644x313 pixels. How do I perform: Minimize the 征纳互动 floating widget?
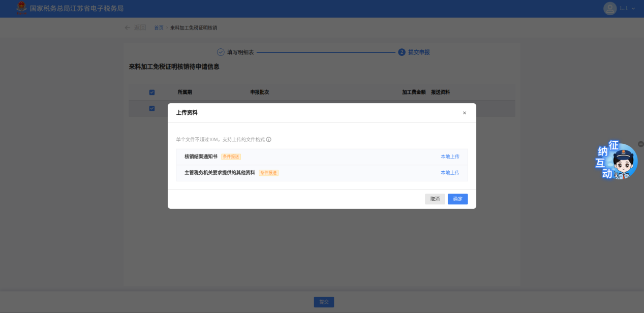pos(640,144)
